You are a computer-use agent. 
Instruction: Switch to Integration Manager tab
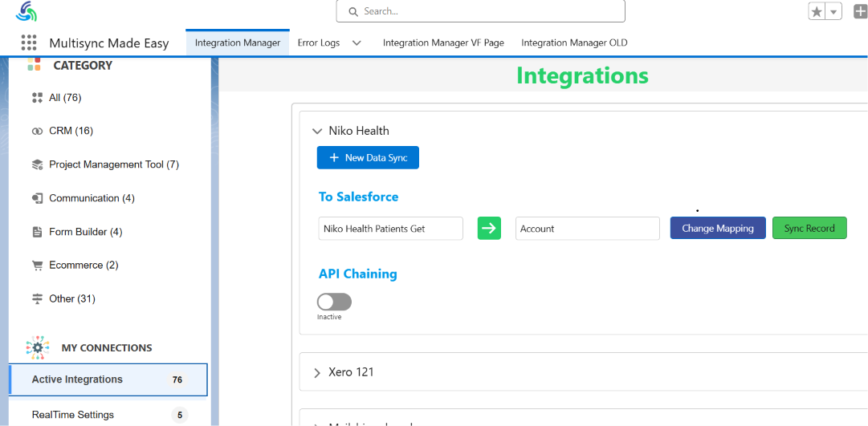pyautogui.click(x=238, y=43)
